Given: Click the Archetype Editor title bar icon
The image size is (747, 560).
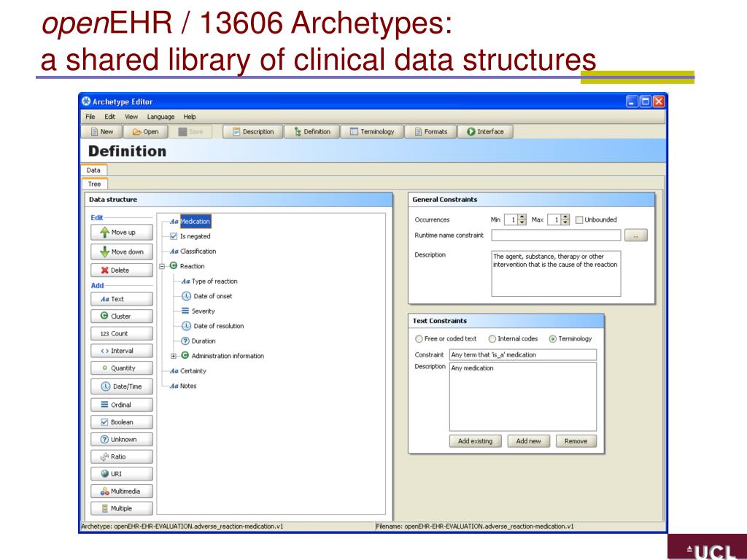Looking at the screenshot, I should click(86, 101).
